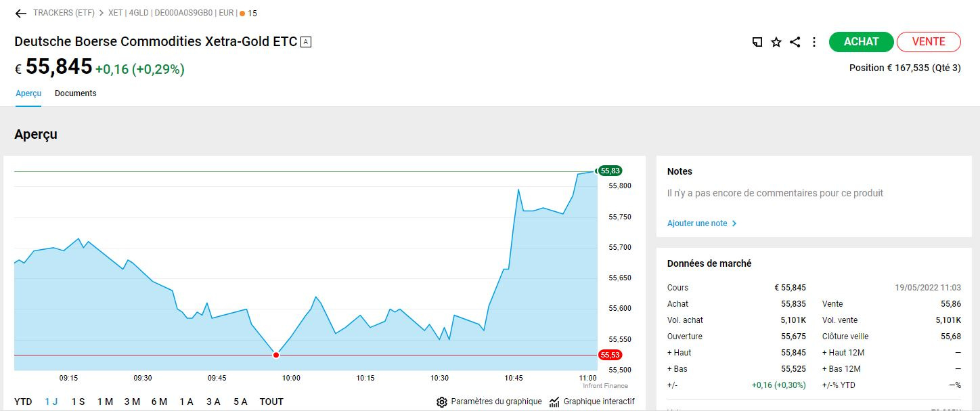Open 'Paramètres du graphique' link

click(496, 402)
